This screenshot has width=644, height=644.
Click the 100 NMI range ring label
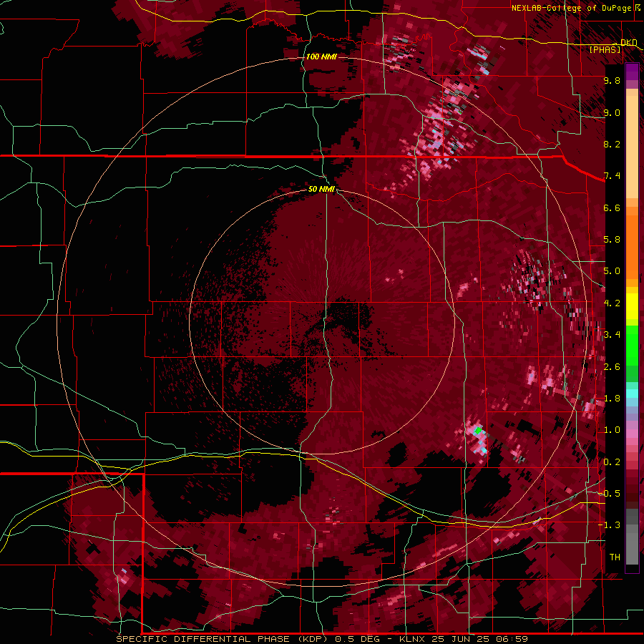[x=321, y=57]
